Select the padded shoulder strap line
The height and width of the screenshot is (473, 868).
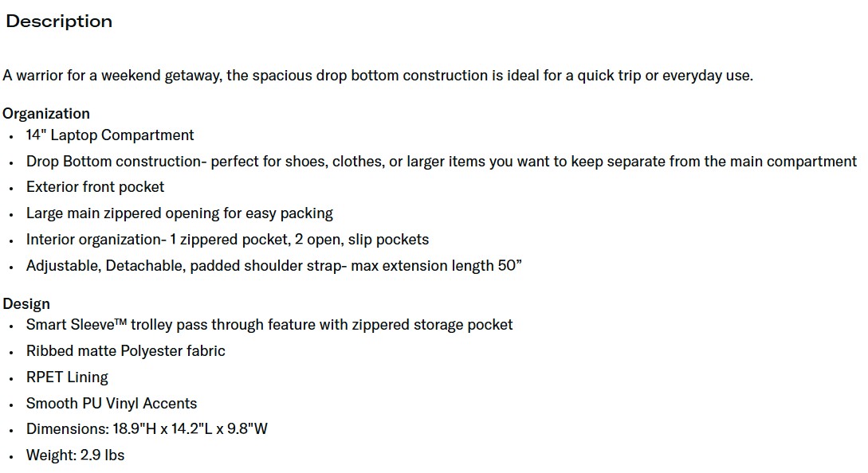click(274, 266)
